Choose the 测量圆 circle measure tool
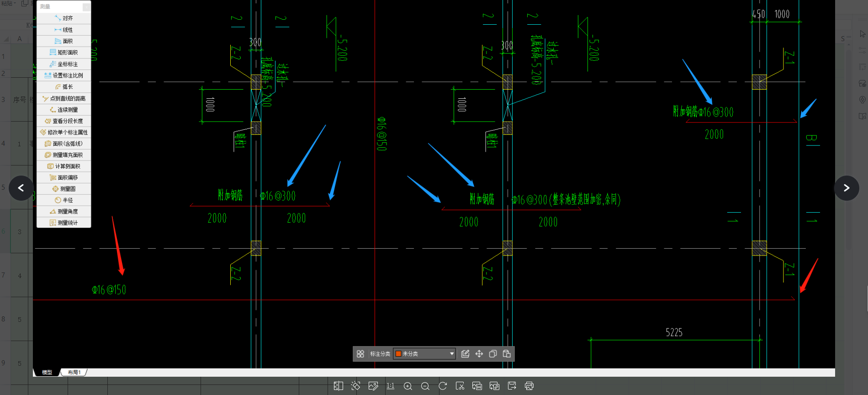Viewport: 868px width, 395px height. point(64,189)
